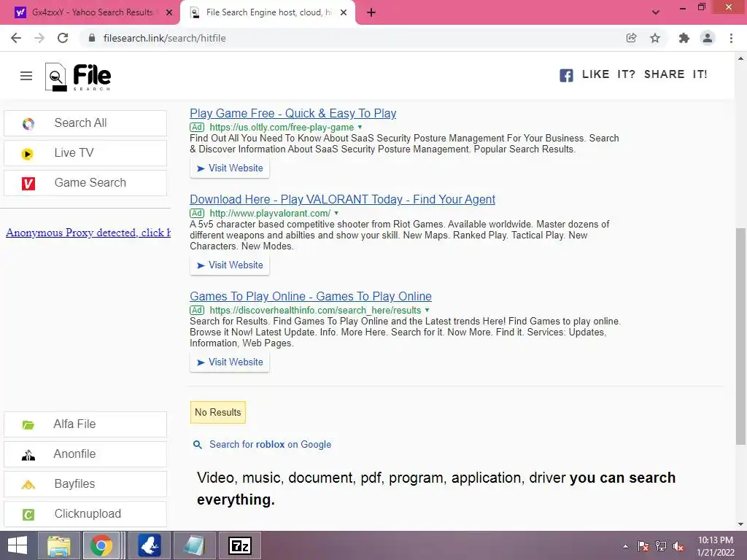Image resolution: width=747 pixels, height=560 pixels.
Task: Visit Website for Play Game Free ad
Action: click(230, 168)
